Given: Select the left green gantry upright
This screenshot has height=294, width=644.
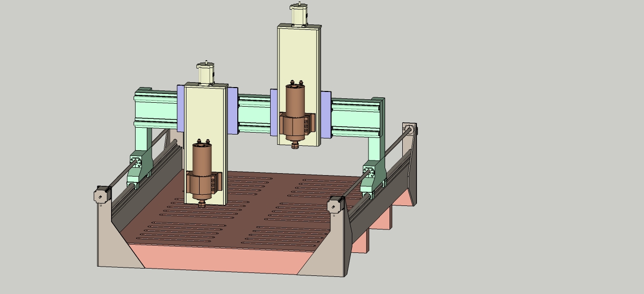Looking at the screenshot, I should pyautogui.click(x=145, y=142).
